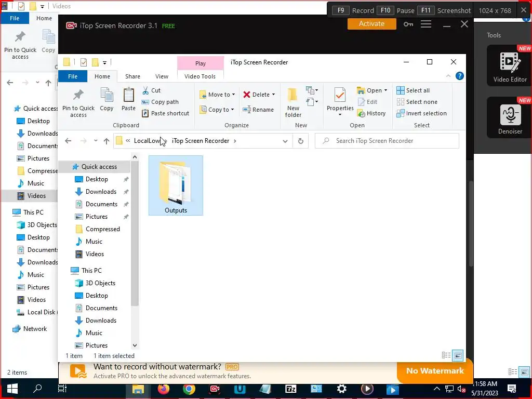Refresh the current folder view
Image resolution: width=532 pixels, height=399 pixels.
(x=301, y=141)
